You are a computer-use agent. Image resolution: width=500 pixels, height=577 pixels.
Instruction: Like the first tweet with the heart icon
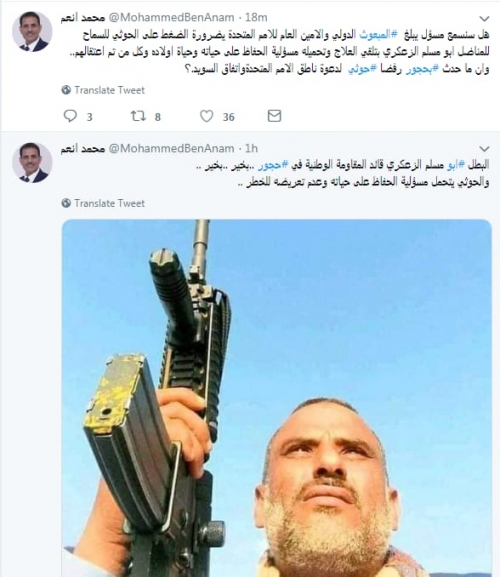click(206, 116)
